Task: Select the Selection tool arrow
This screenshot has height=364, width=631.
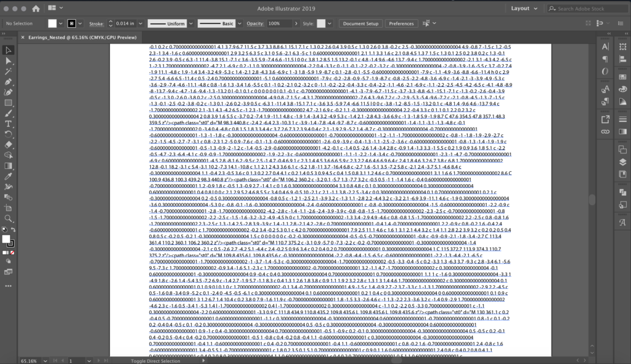Action: [8, 51]
